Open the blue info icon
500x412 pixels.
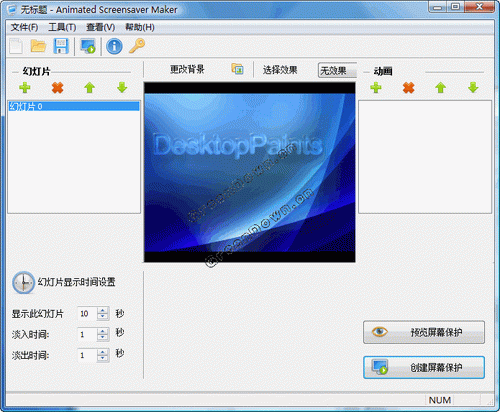pyautogui.click(x=114, y=46)
